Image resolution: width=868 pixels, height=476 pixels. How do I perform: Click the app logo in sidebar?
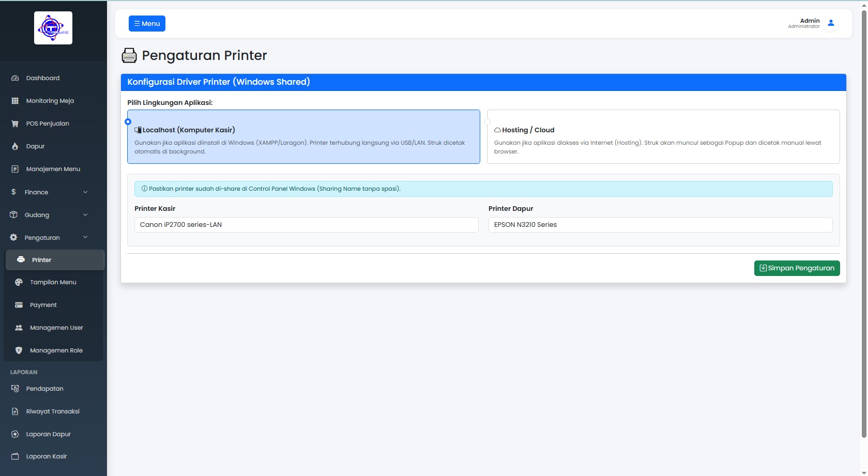(x=53, y=28)
